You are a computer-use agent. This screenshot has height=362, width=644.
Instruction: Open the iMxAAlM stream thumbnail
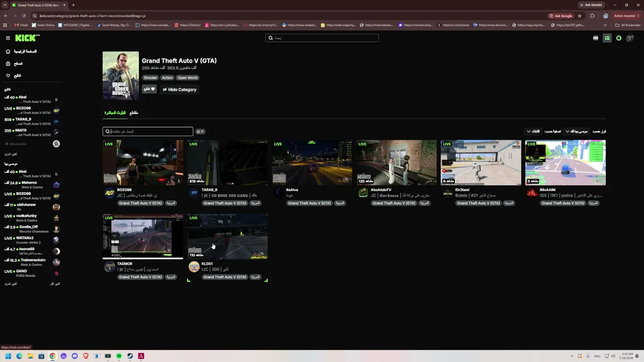click(x=566, y=162)
